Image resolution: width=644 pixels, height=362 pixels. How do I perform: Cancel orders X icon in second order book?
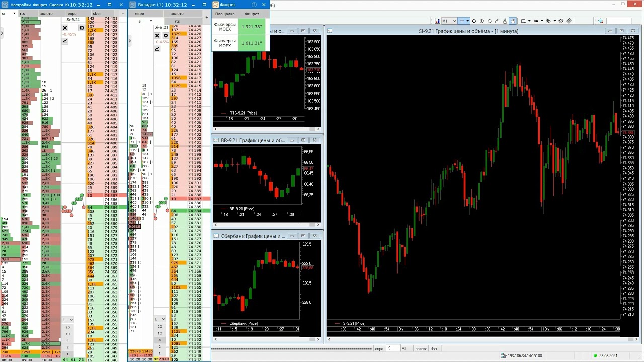pos(157,36)
